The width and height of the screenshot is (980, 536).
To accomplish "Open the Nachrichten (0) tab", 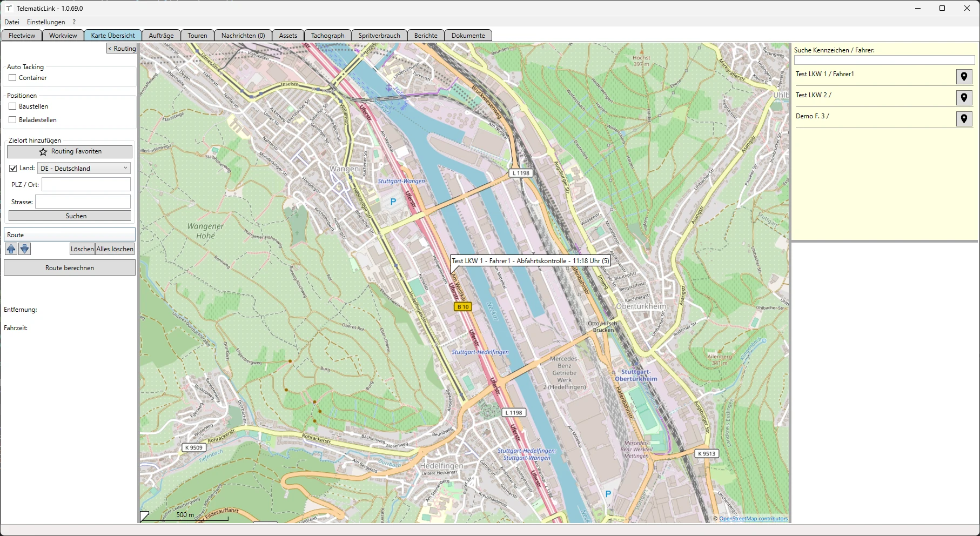I will click(x=243, y=36).
